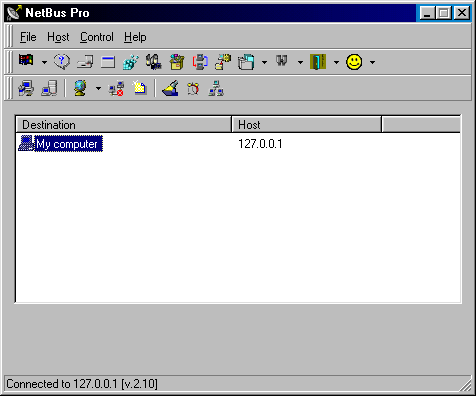Click the question mark speech bubble icon

click(x=62, y=62)
